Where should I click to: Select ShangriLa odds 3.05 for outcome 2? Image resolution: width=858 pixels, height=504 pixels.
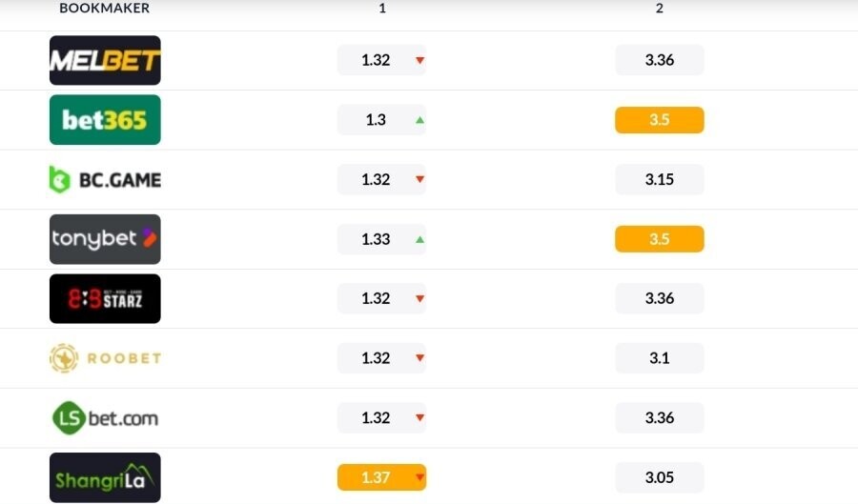[x=660, y=477]
